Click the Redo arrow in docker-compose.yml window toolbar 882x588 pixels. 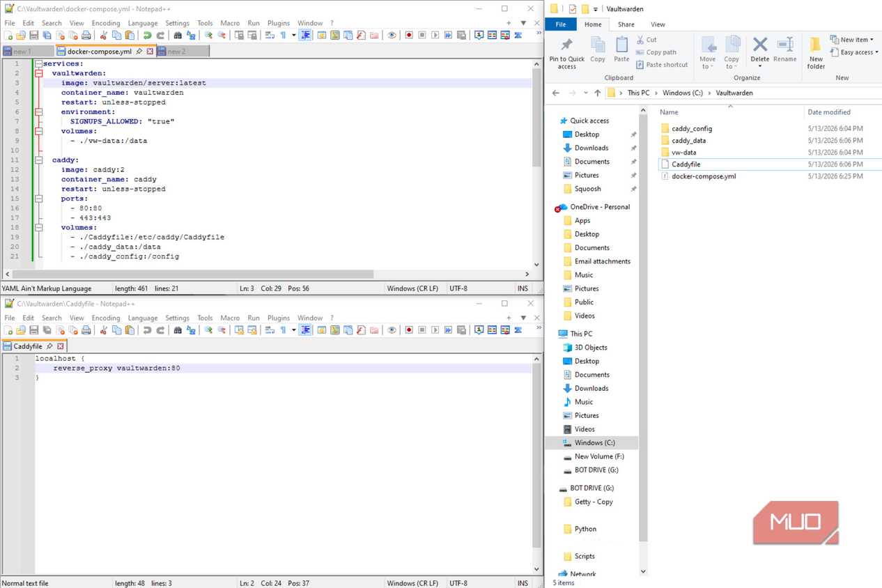(160, 35)
